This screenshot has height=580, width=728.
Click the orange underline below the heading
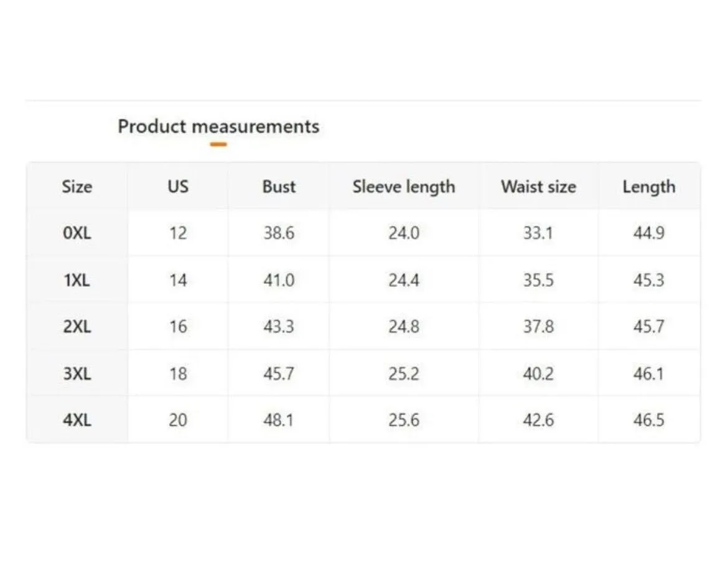[x=218, y=144]
